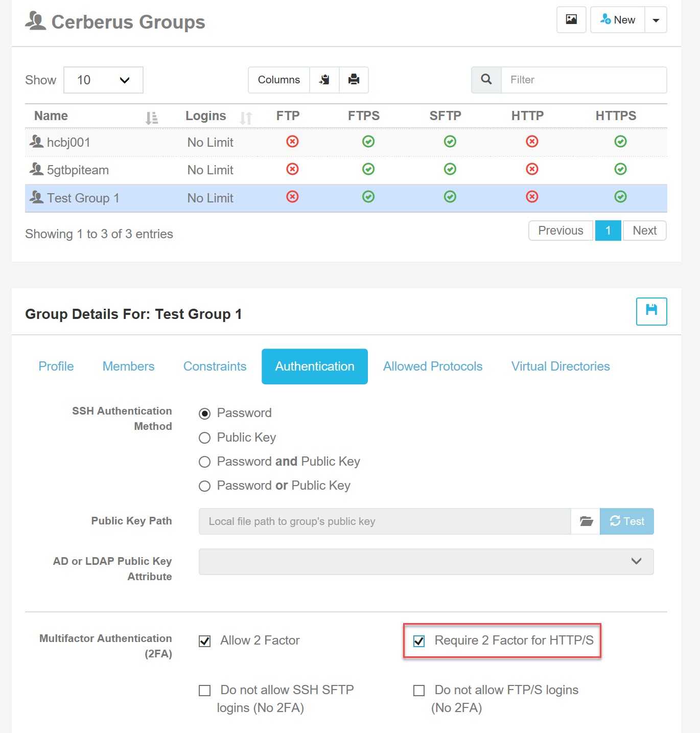Image resolution: width=700 pixels, height=733 pixels.
Task: Click HTTPS enabled icon for hcbj001
Action: 620,141
